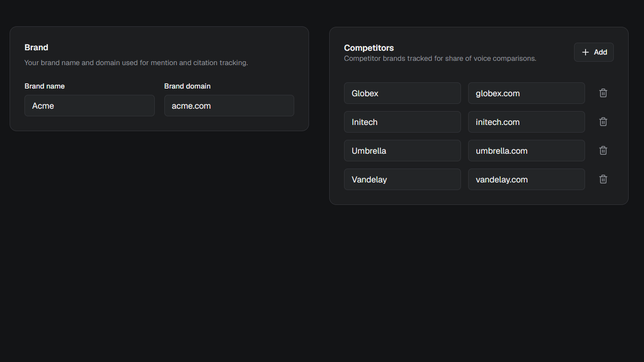Focus the Brand name field containing Acme
The image size is (644, 362).
89,106
